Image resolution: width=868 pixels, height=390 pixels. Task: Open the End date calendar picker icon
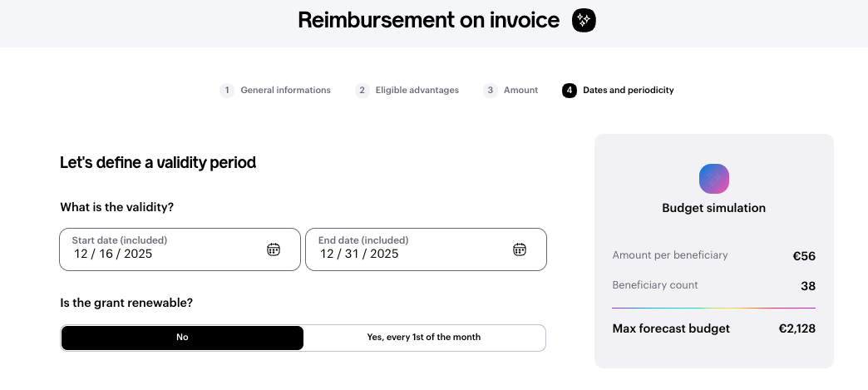[x=520, y=249]
